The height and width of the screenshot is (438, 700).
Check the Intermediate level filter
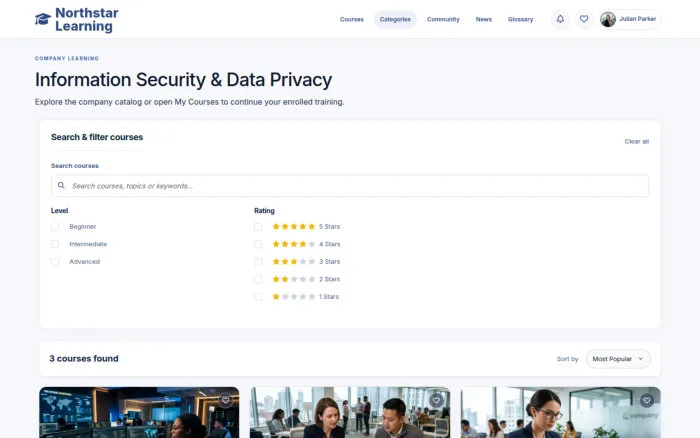point(55,244)
